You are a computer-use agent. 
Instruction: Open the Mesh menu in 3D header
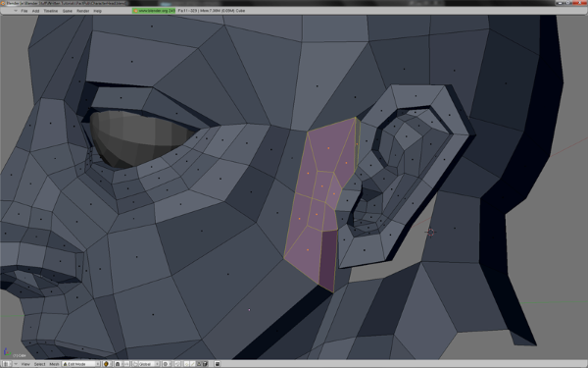click(x=54, y=364)
